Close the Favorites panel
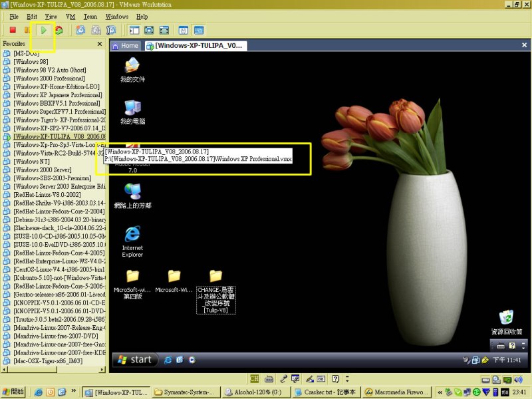The width and height of the screenshot is (532, 399). pyautogui.click(x=100, y=44)
